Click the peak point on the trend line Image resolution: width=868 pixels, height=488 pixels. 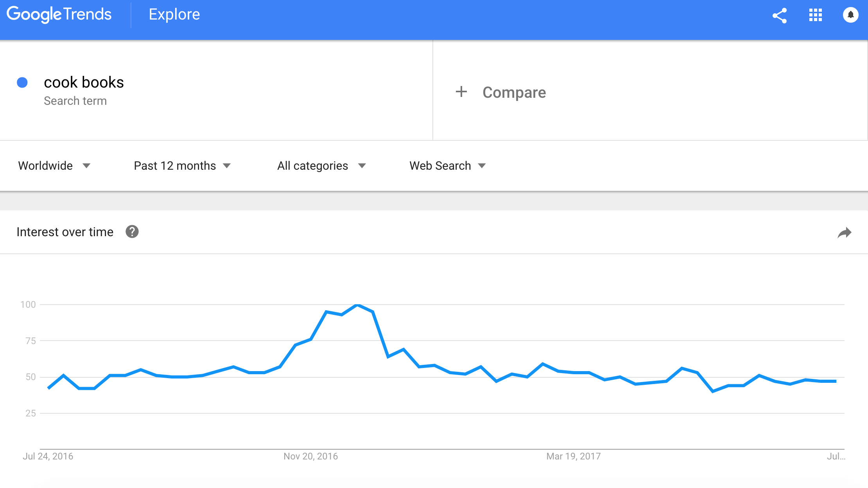point(357,305)
